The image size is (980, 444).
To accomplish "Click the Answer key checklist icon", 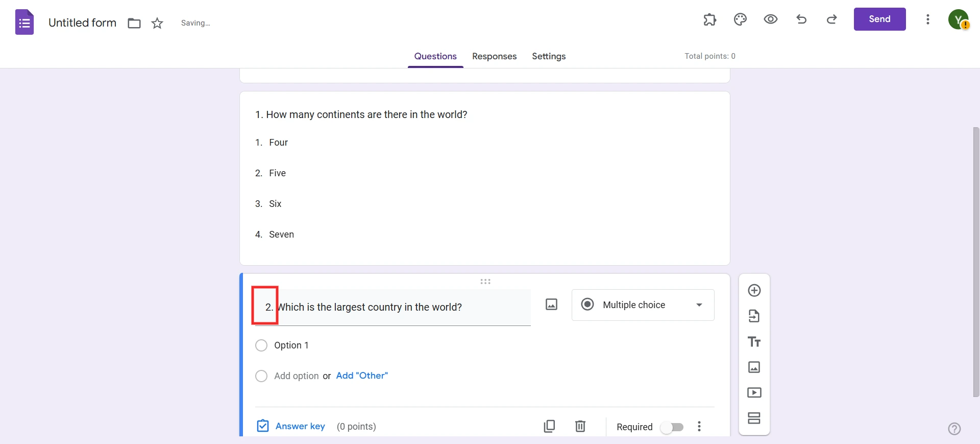I will pyautogui.click(x=263, y=426).
